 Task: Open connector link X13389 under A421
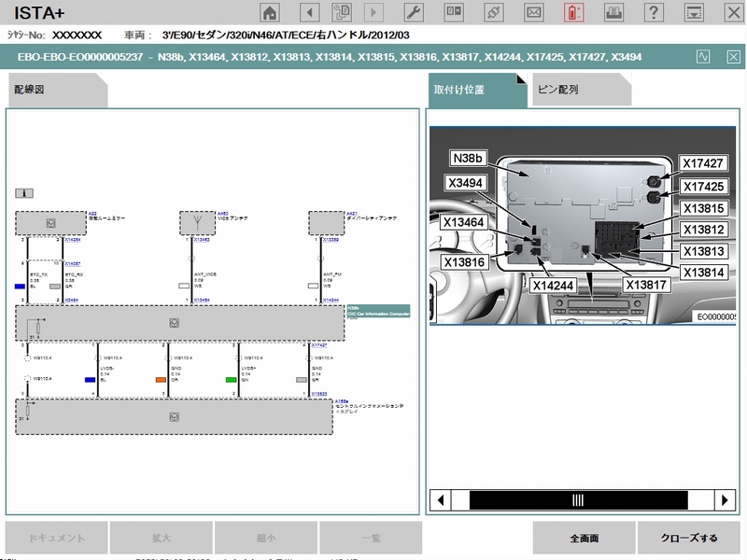point(331,240)
